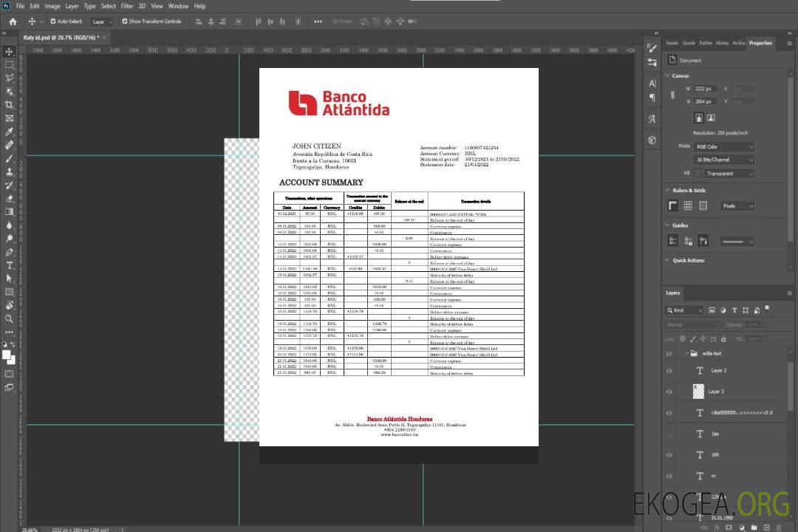This screenshot has width=798, height=532.
Task: Select the Crop tool
Action: 9,105
